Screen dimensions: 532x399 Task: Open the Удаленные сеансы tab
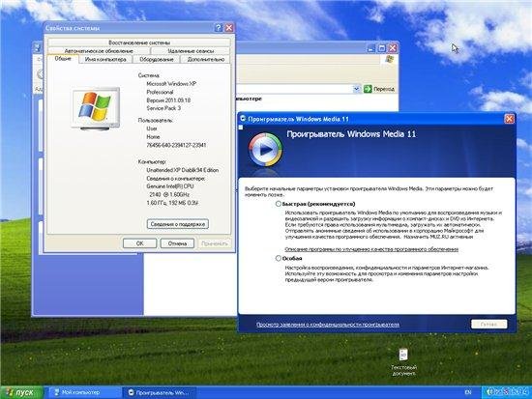(191, 51)
